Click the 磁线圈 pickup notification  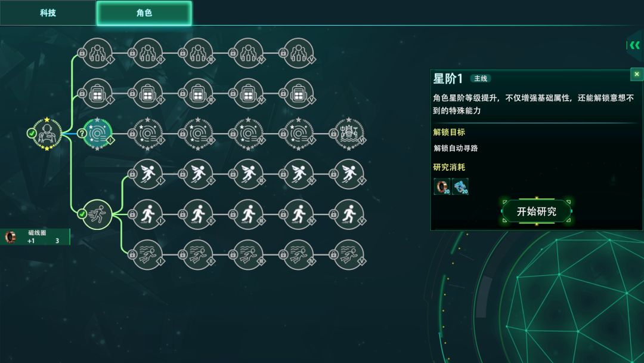(35, 237)
